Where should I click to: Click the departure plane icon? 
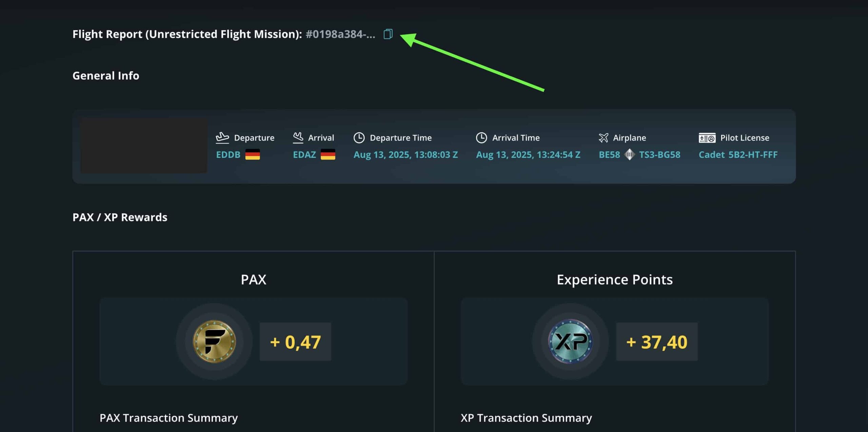[222, 138]
